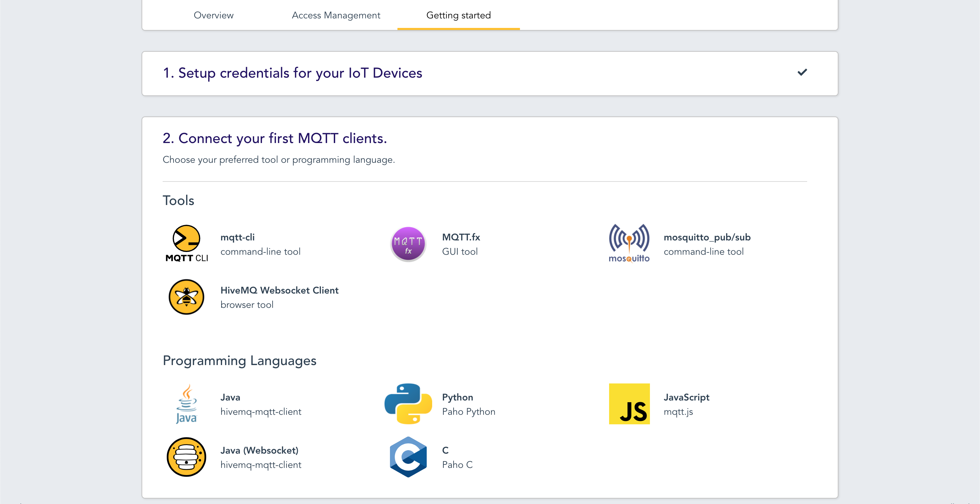Open the JavaScript client guide link
This screenshot has width=980, height=504.
(x=686, y=397)
